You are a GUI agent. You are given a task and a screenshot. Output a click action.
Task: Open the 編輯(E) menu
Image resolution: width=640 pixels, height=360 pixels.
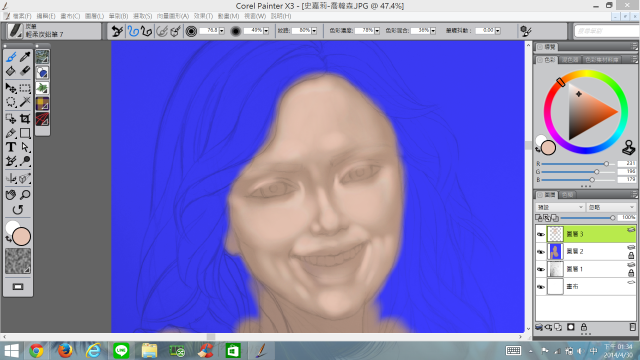46,16
